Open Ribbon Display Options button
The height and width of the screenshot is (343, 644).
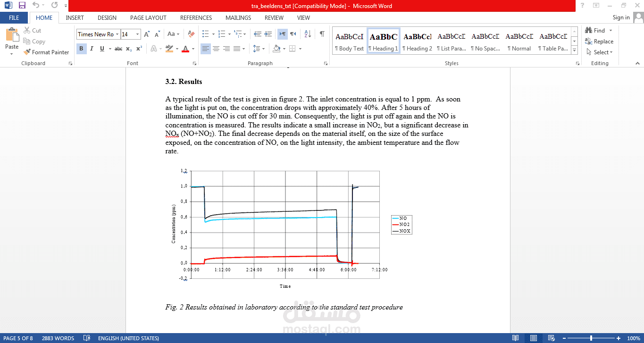pos(596,6)
